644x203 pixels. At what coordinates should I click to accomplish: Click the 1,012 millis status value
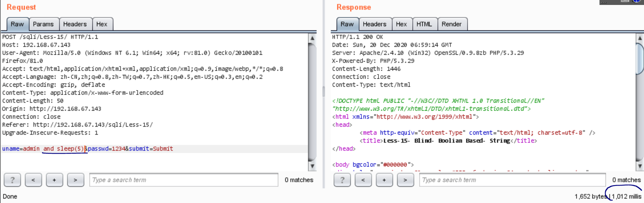[x=627, y=197]
